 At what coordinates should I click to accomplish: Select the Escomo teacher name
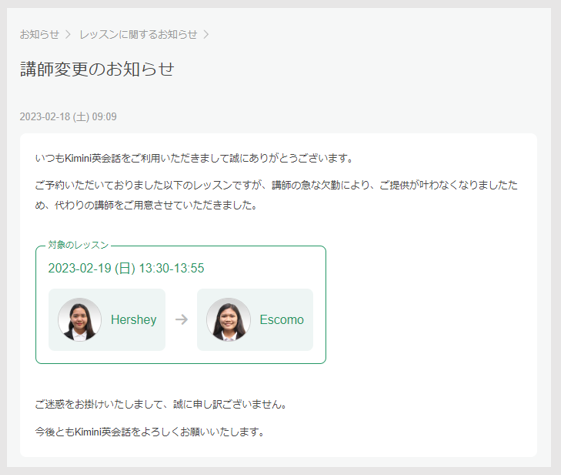282,319
